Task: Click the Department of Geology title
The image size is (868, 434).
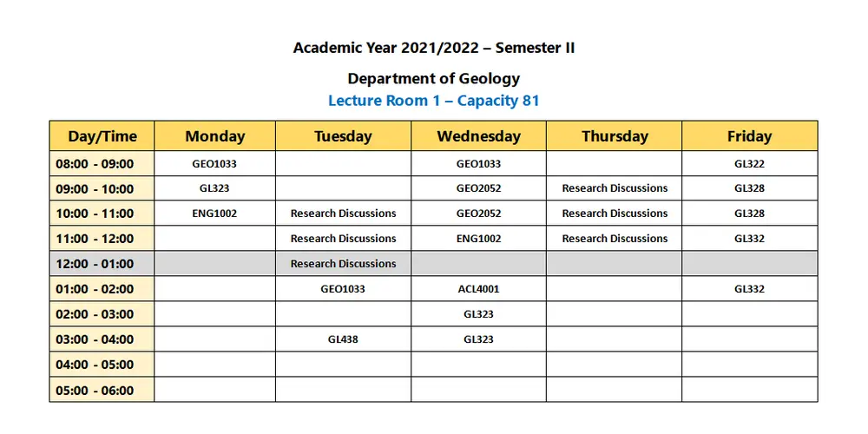Action: 433,78
